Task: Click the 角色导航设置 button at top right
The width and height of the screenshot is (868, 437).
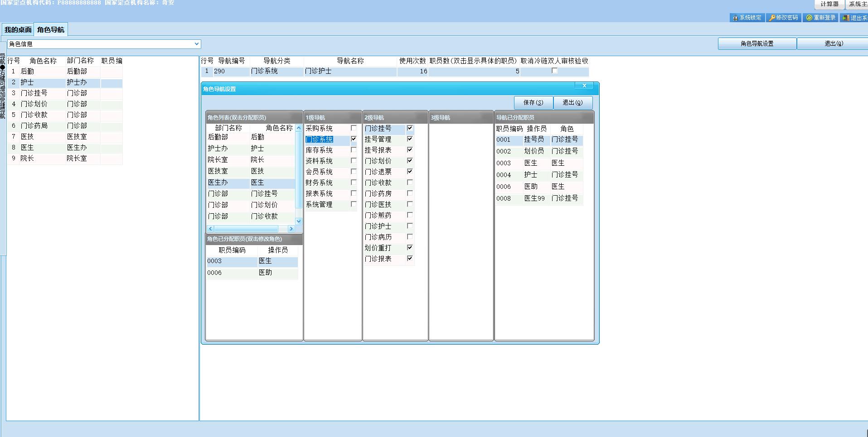Action: coord(757,43)
